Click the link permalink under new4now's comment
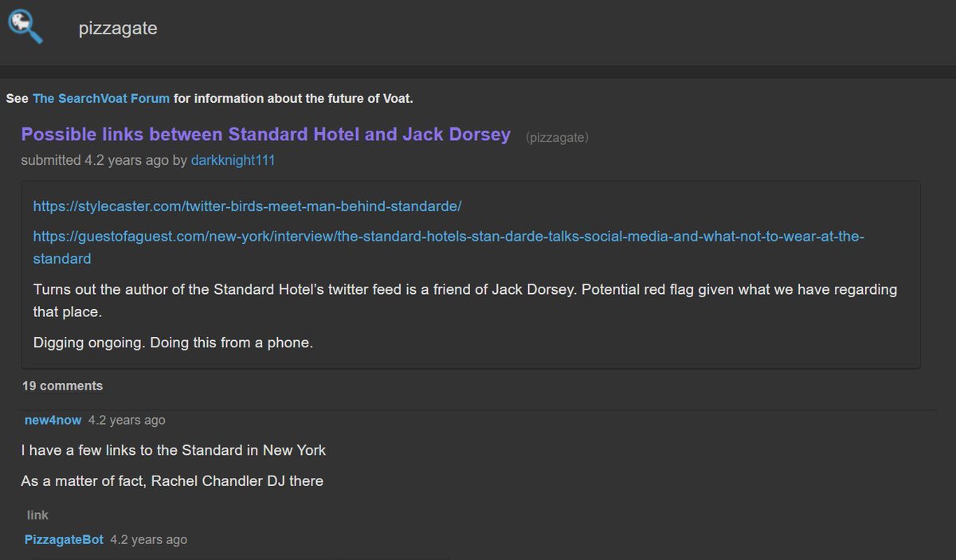The width and height of the screenshot is (956, 560). 37,515
